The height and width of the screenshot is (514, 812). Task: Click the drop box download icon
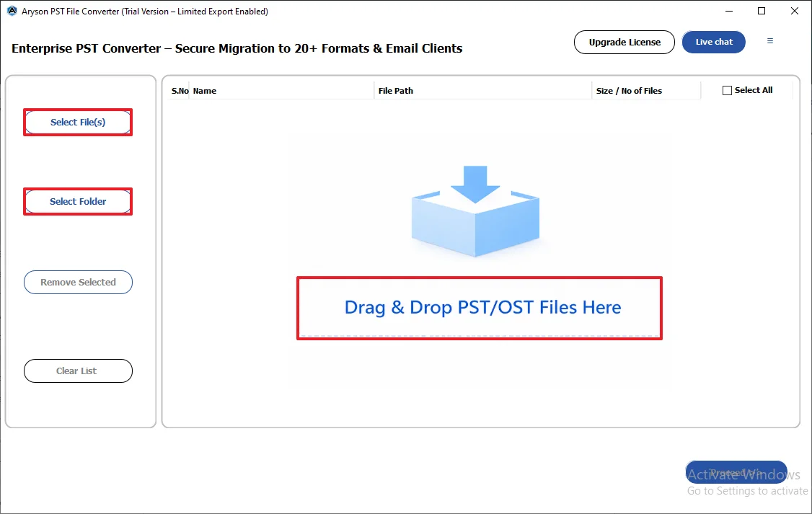[475, 211]
